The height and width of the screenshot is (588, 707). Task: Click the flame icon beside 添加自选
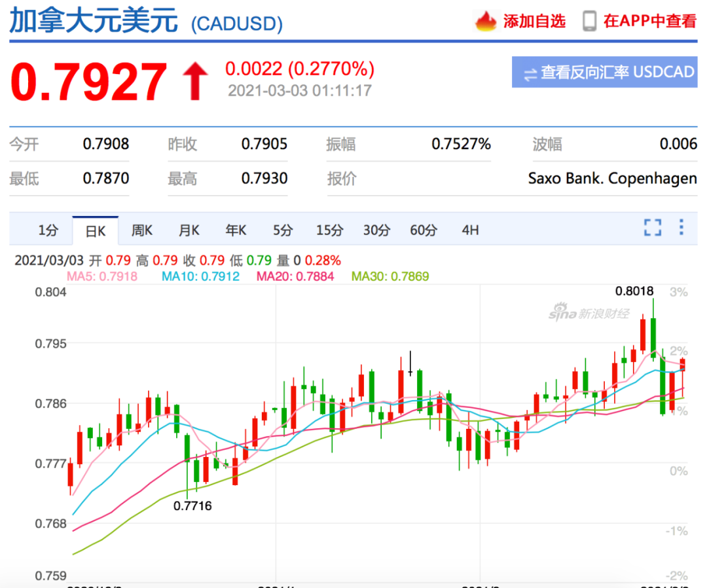pos(484,20)
